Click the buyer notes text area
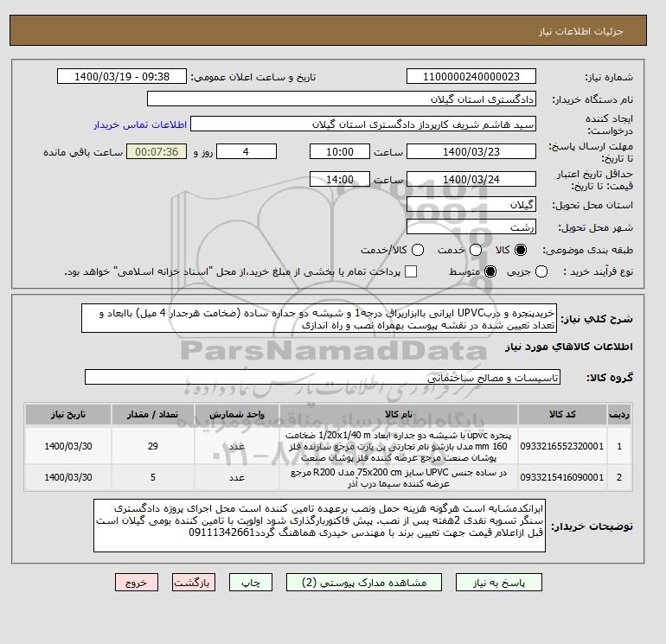 pos(319,526)
